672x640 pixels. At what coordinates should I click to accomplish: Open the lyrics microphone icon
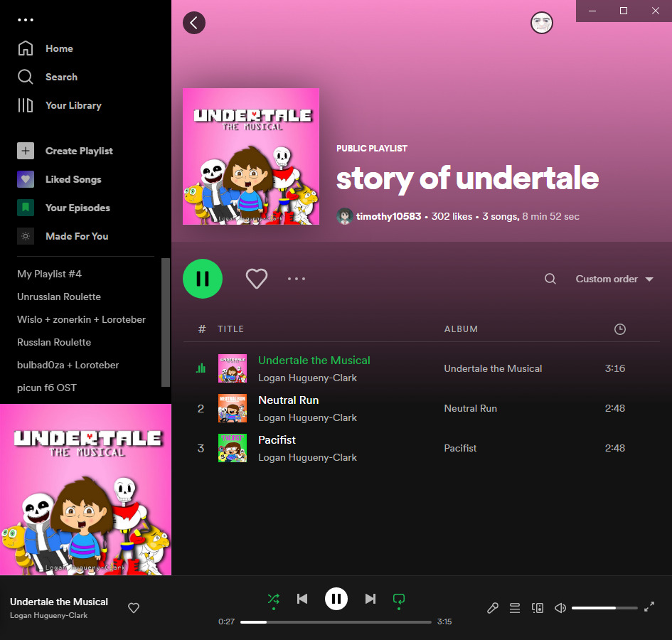[x=492, y=608]
